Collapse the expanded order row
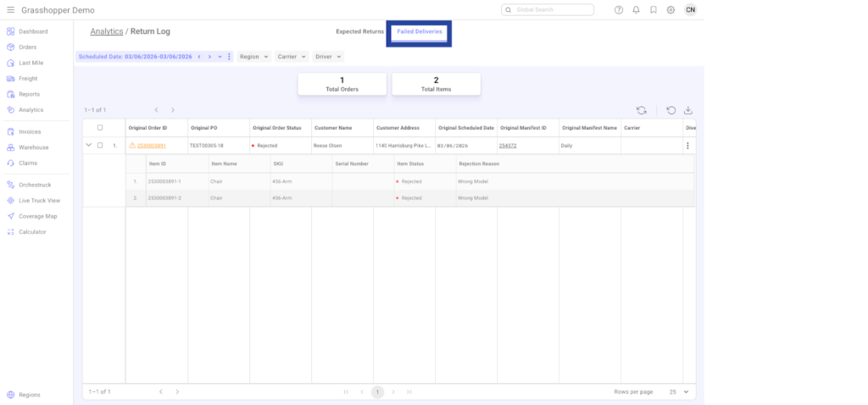Image resolution: width=868 pixels, height=405 pixels. pos(89,146)
